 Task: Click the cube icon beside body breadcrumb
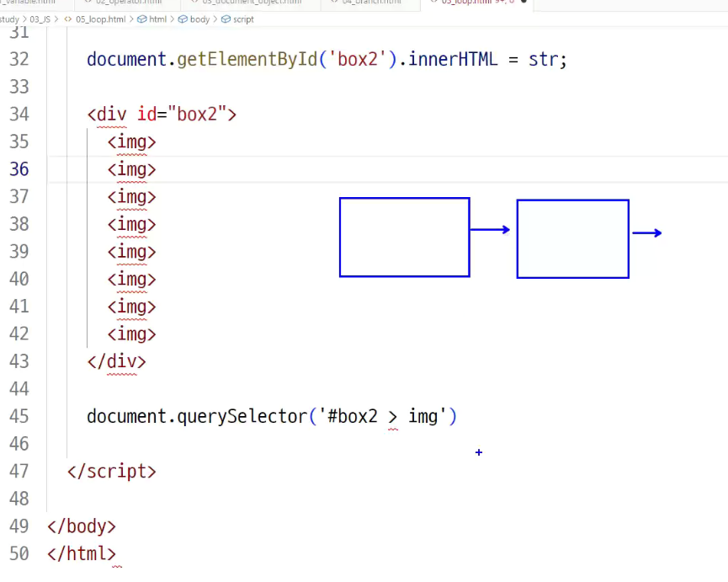tap(183, 19)
